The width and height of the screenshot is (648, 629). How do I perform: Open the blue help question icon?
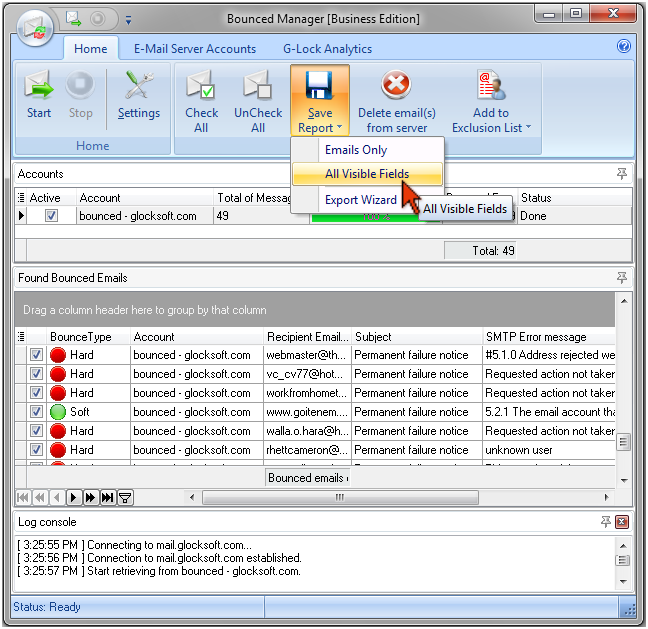[624, 46]
